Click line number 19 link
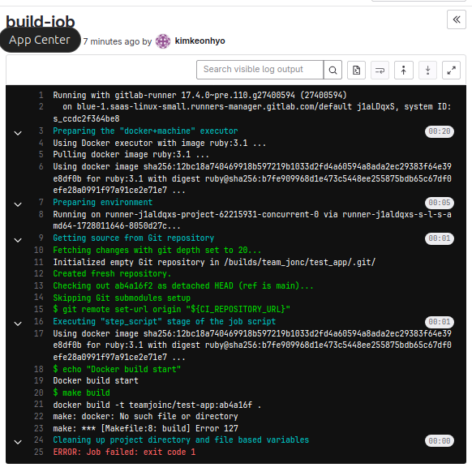Viewport: 472px width, 476px height. (39, 380)
